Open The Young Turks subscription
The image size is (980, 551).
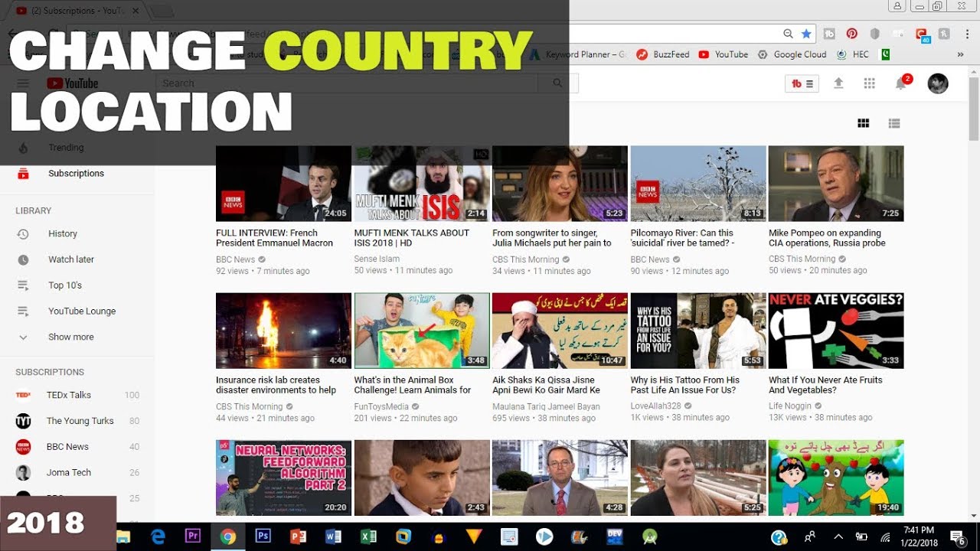[77, 421]
